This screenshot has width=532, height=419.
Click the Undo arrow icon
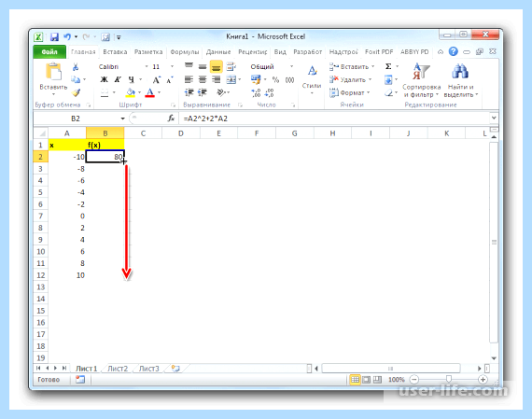click(67, 36)
